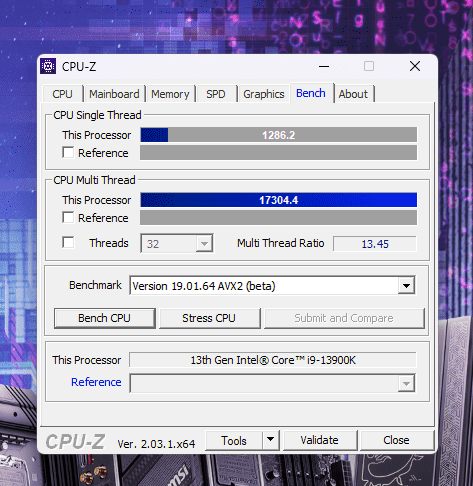473x486 pixels.
Task: Click the Multi Thread Ratio value 13.45
Action: 375,244
